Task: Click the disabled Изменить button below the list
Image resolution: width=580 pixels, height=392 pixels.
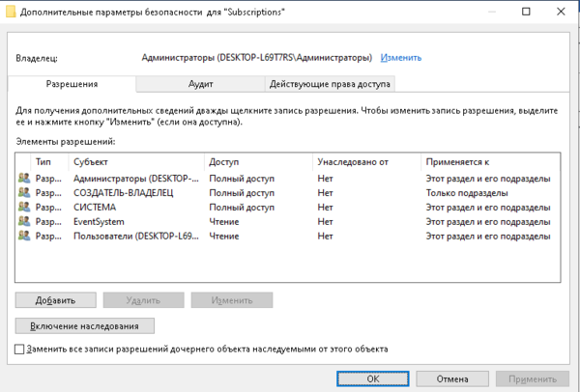Action: [x=232, y=300]
